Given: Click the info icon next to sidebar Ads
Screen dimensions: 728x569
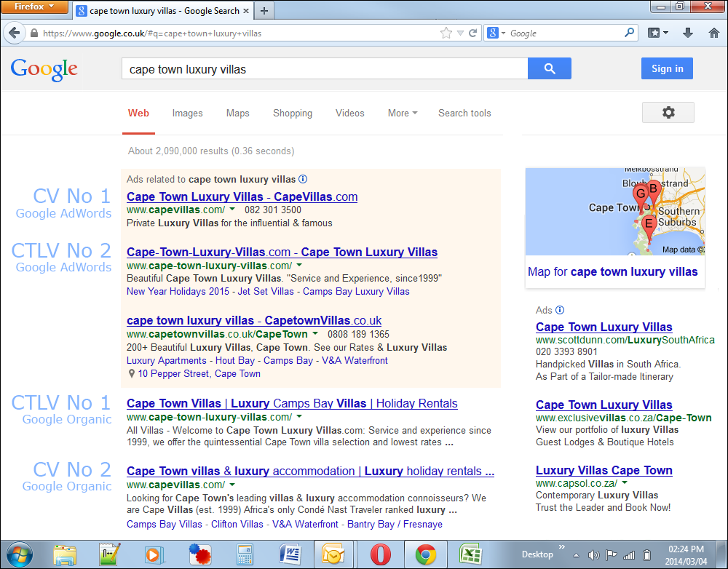Looking at the screenshot, I should pos(560,310).
